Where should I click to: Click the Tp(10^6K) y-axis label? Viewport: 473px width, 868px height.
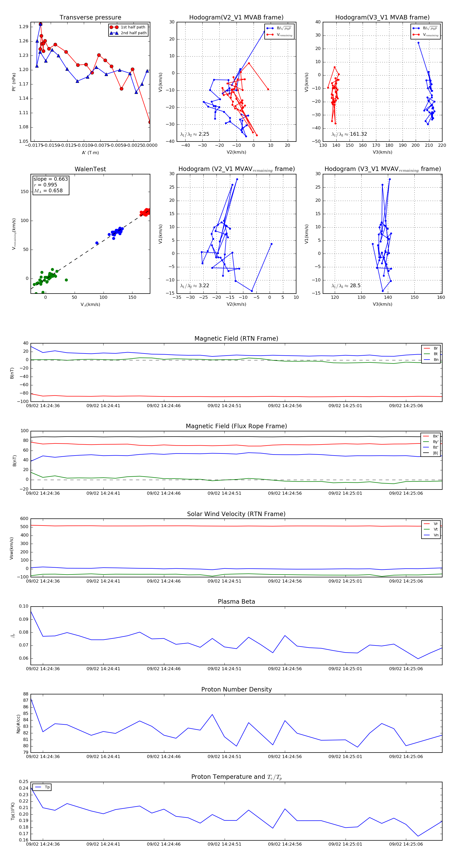click(13, 811)
